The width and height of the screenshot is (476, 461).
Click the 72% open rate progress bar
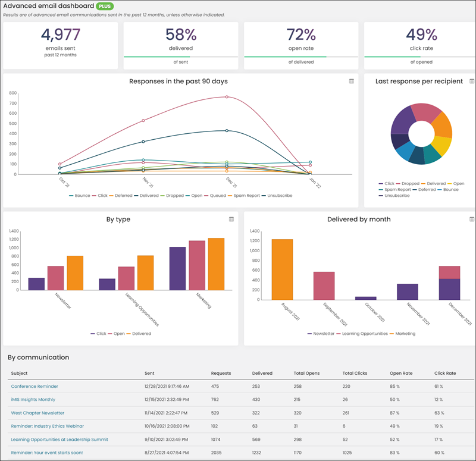(301, 57)
